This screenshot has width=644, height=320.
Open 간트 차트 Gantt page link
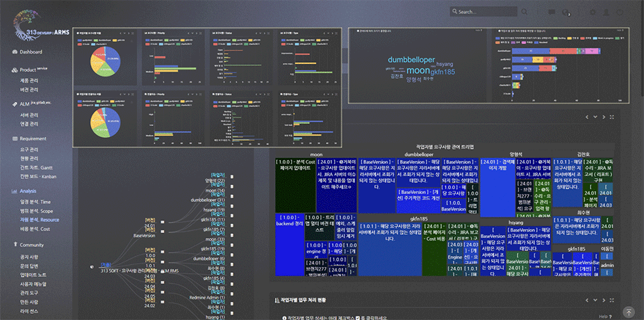38,168
